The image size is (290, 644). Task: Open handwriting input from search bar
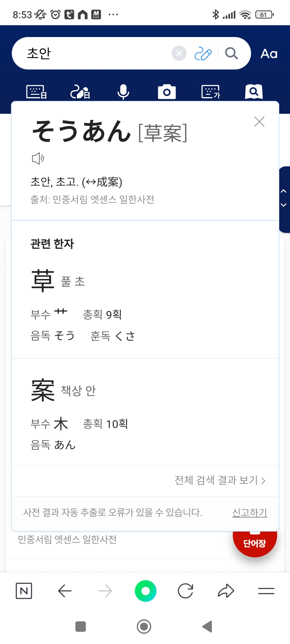point(203,53)
